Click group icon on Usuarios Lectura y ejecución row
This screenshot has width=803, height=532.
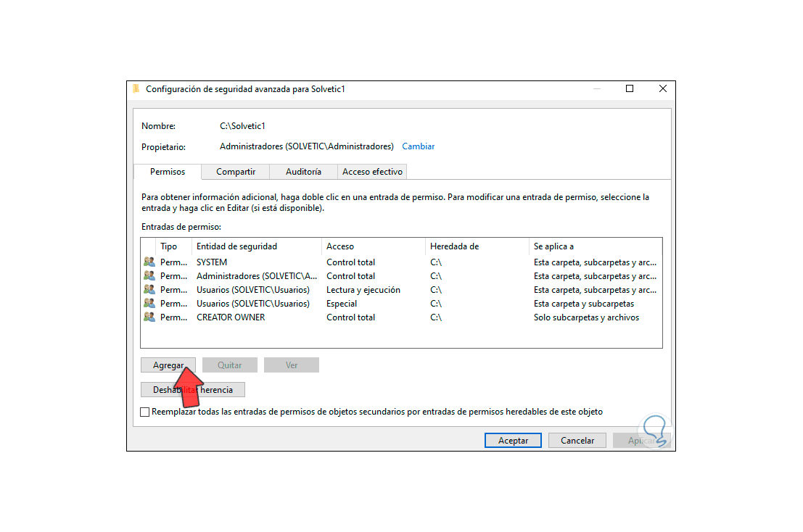tap(148, 289)
